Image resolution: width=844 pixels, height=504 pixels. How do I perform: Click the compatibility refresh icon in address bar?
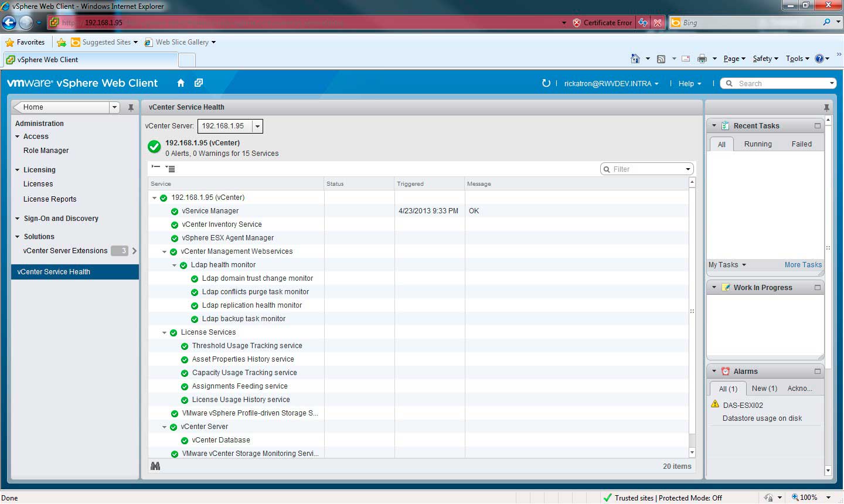tap(643, 23)
